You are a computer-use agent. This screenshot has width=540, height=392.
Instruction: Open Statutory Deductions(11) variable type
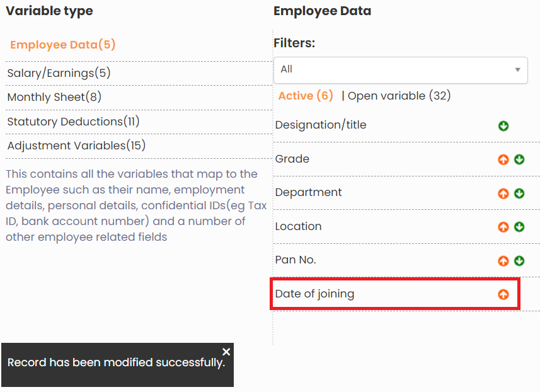(x=73, y=122)
